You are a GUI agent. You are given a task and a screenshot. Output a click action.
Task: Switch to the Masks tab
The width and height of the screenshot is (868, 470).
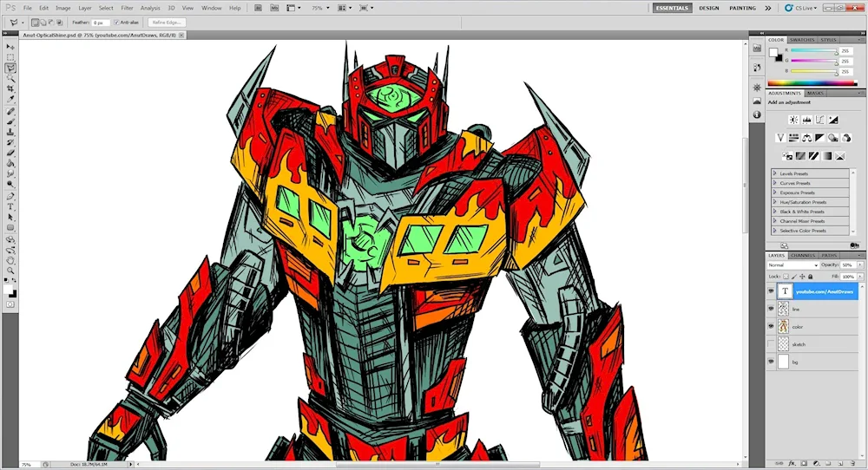815,93
